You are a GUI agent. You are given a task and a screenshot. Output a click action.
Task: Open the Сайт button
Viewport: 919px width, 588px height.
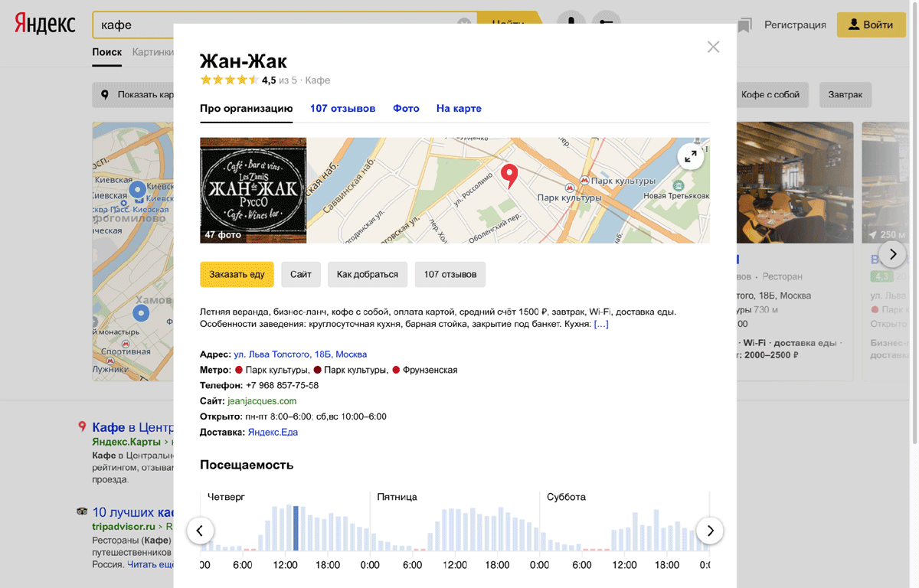tap(300, 274)
